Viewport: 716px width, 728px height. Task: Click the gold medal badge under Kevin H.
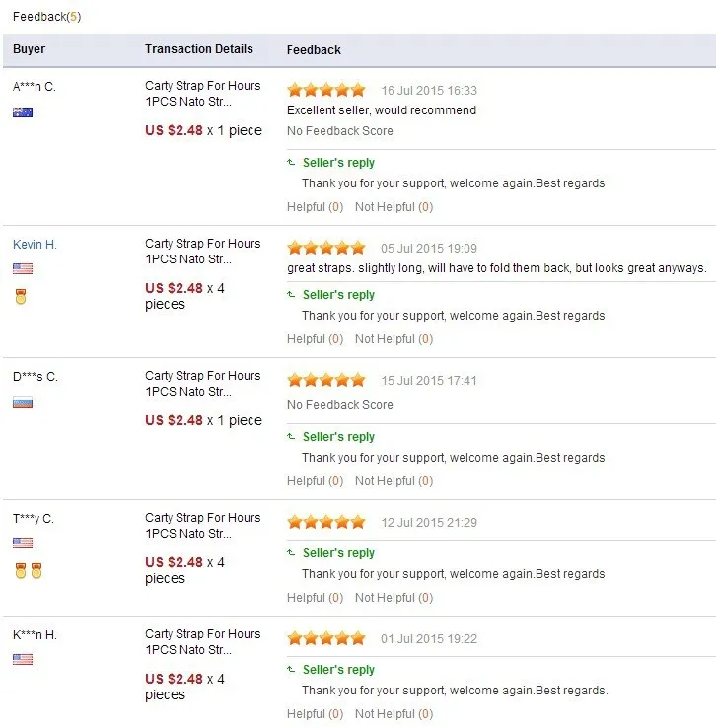[x=21, y=296]
